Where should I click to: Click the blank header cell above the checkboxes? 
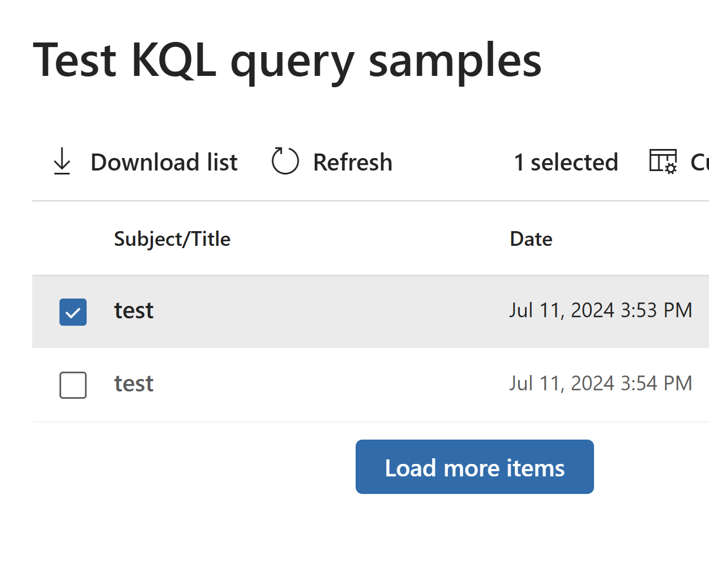73,238
